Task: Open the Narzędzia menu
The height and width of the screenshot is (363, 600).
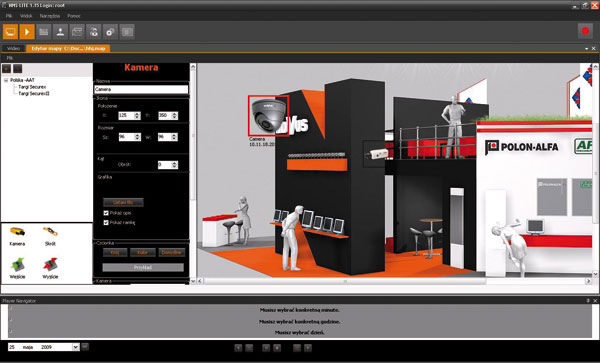Action: 50,16
